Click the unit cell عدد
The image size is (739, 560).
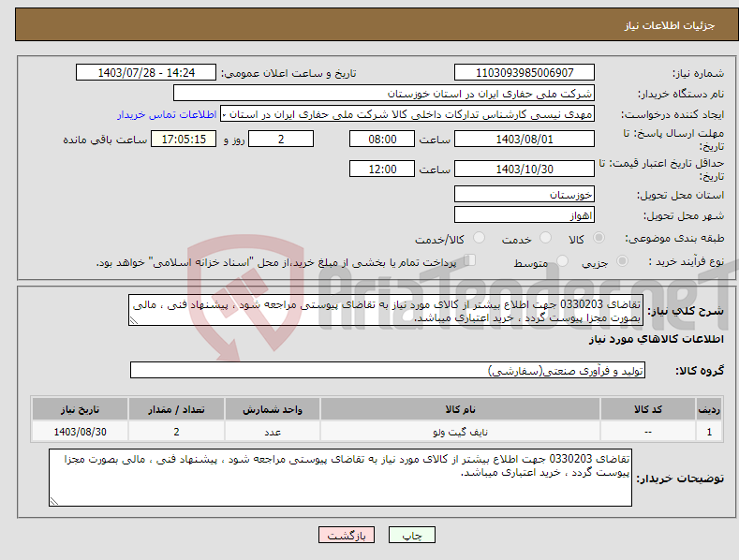coord(273,432)
